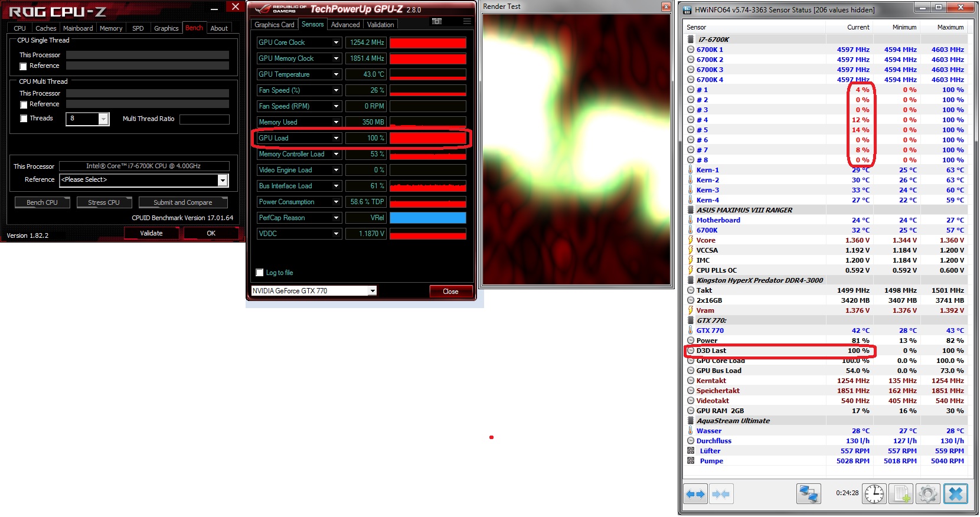Screen dimensions: 980x517
Task: Click the thermometer icon beside Kern-1
Action: 691,170
